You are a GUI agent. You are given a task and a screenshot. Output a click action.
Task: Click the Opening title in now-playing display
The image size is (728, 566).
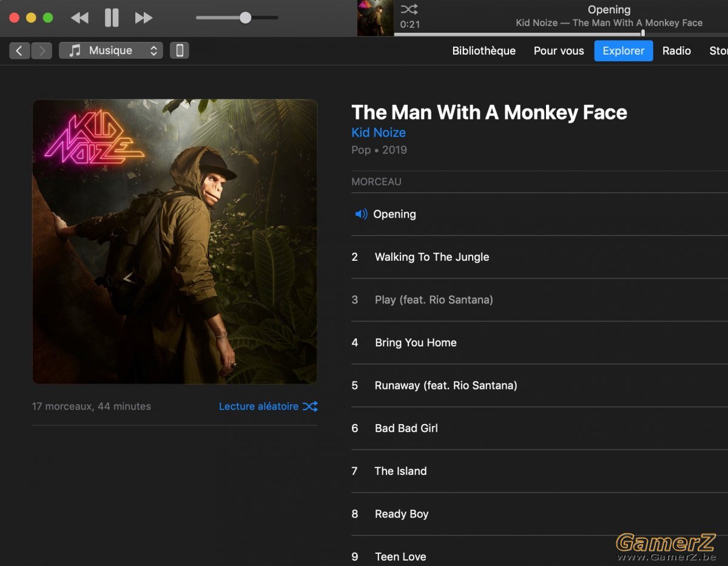tap(609, 10)
